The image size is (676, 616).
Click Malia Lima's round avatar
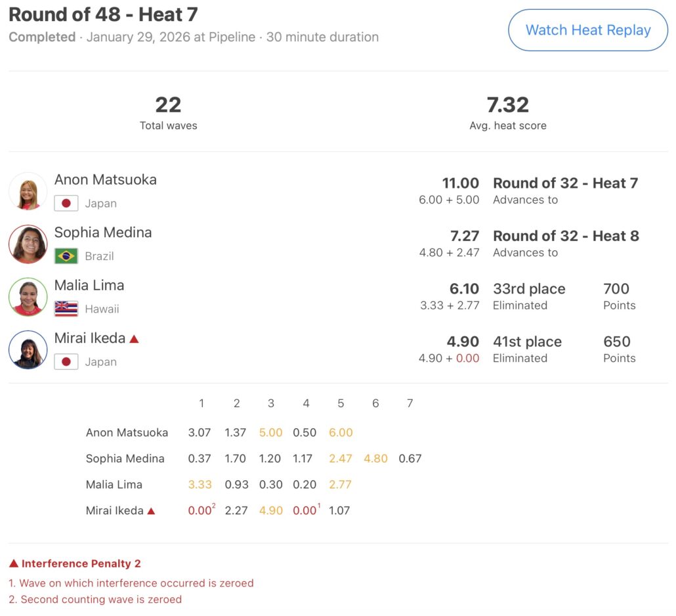click(x=28, y=297)
